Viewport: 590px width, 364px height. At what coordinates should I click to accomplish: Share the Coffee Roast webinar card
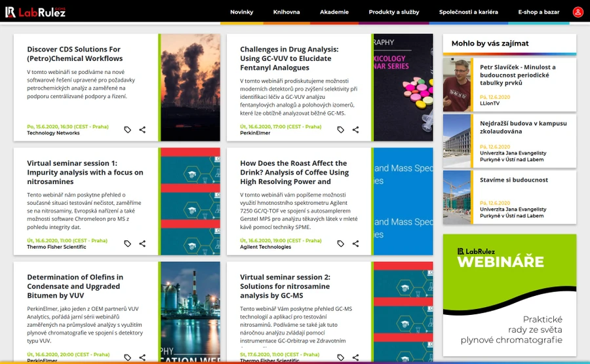tap(355, 244)
